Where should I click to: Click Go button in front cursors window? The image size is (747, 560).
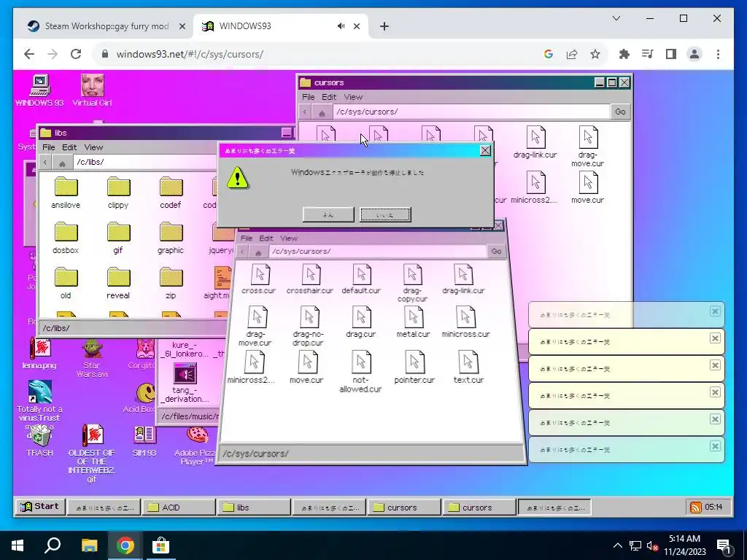coord(496,251)
